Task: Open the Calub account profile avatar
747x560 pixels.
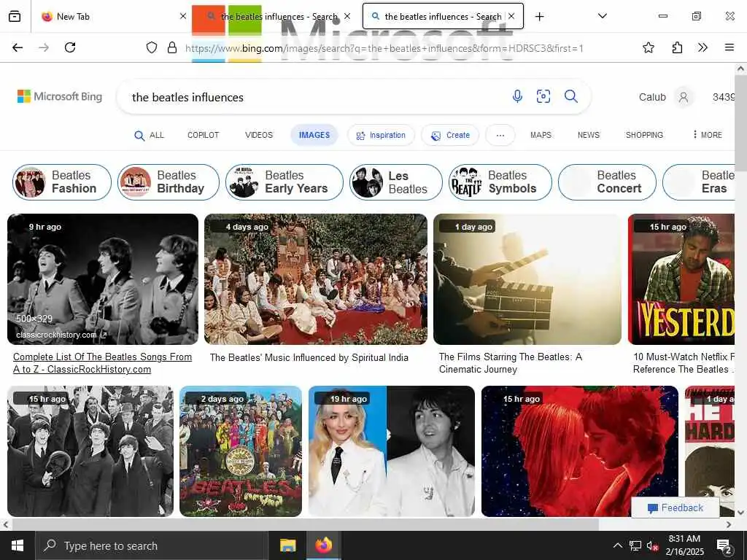Action: tap(683, 97)
